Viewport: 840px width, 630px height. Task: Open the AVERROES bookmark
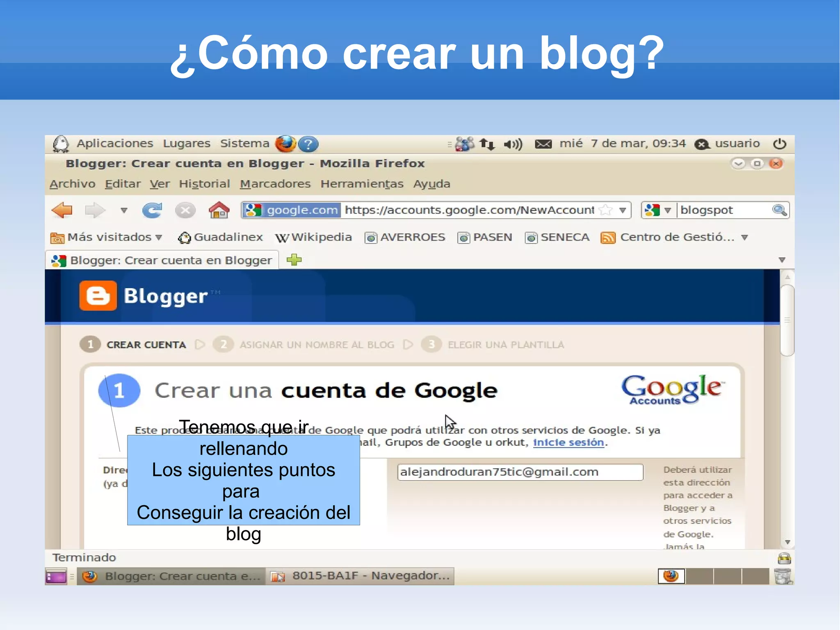point(405,237)
